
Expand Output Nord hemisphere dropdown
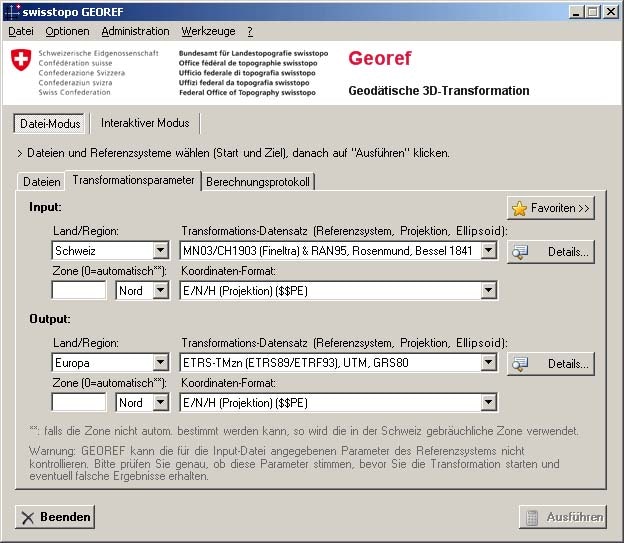coord(160,402)
